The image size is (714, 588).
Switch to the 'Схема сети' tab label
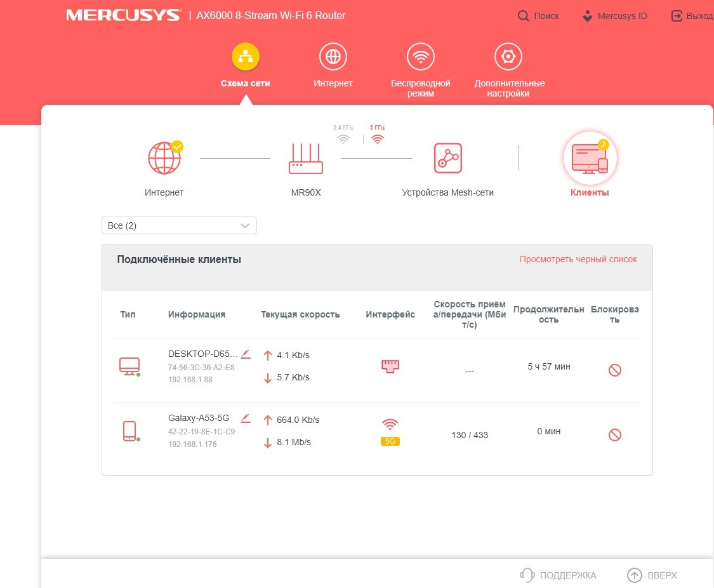click(246, 83)
